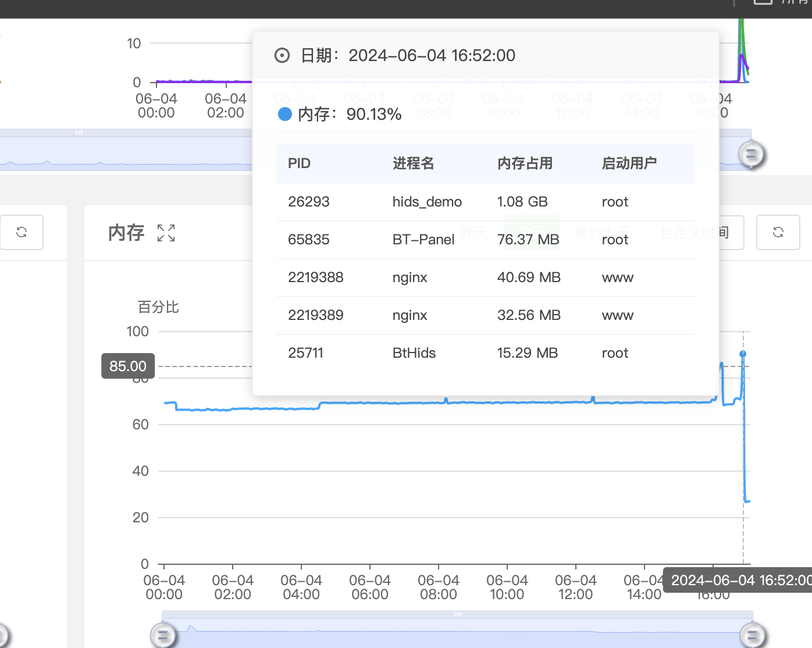Click the 百分比 axis title
This screenshot has height=648, width=812.
point(158,307)
